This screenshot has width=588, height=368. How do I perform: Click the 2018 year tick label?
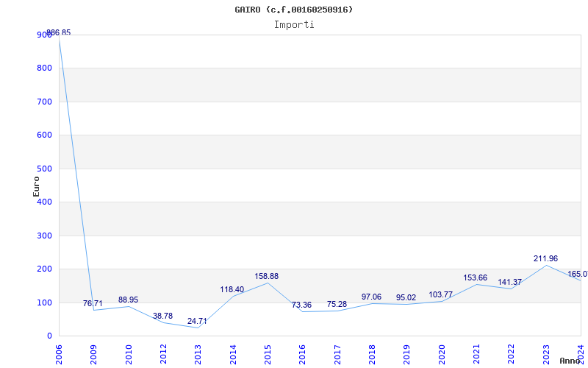[372, 355]
